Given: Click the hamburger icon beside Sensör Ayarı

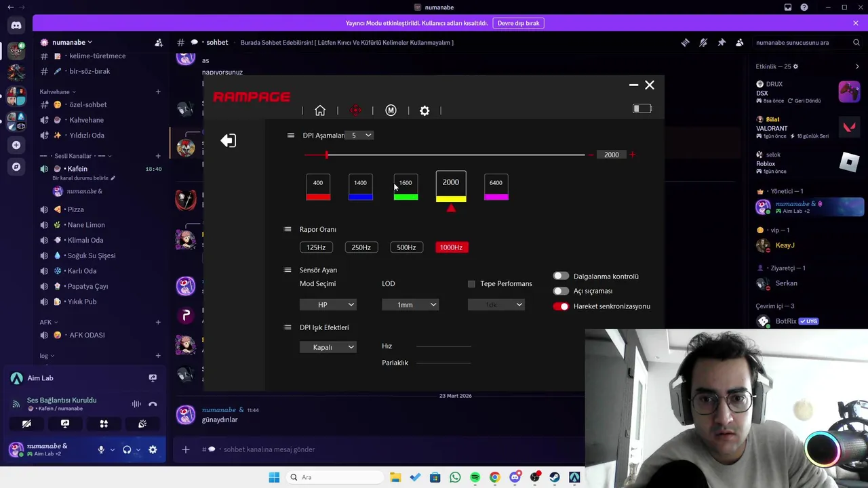Looking at the screenshot, I should (288, 270).
